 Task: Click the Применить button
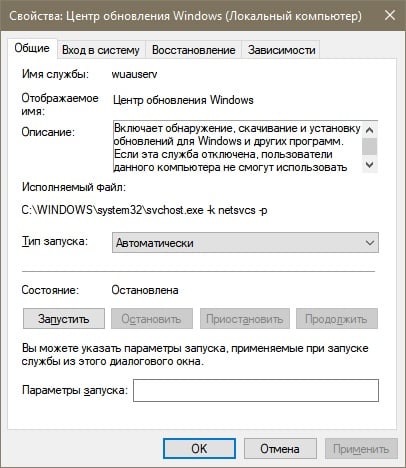pos(361,449)
